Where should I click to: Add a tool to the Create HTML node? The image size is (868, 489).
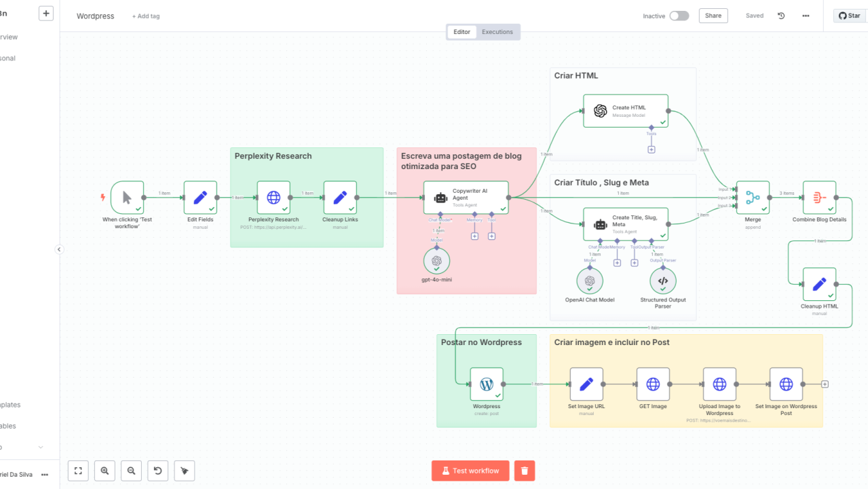click(652, 149)
